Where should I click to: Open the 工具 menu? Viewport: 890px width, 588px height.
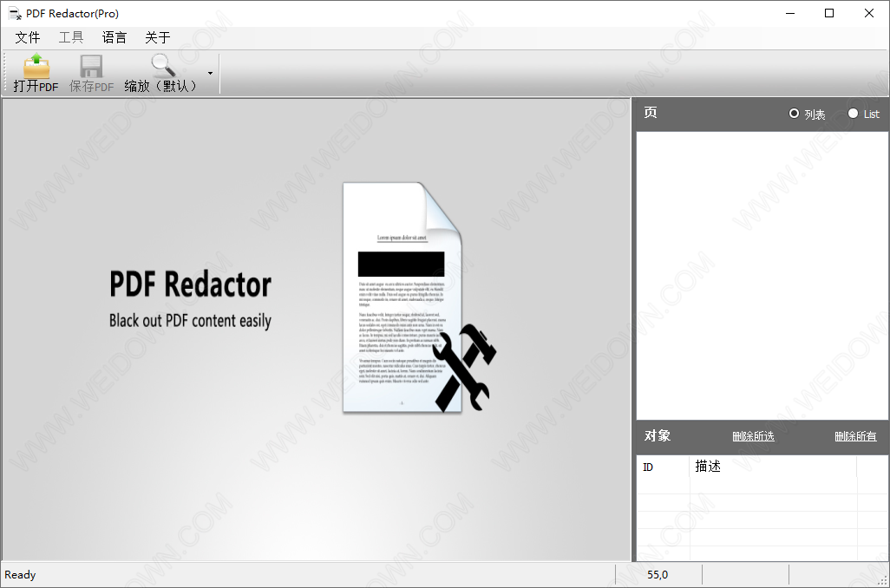point(71,37)
